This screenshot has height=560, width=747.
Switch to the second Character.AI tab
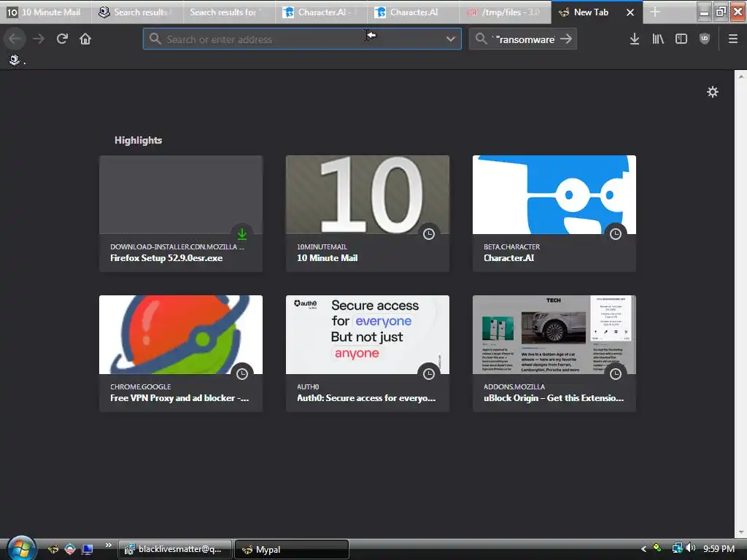tap(413, 12)
